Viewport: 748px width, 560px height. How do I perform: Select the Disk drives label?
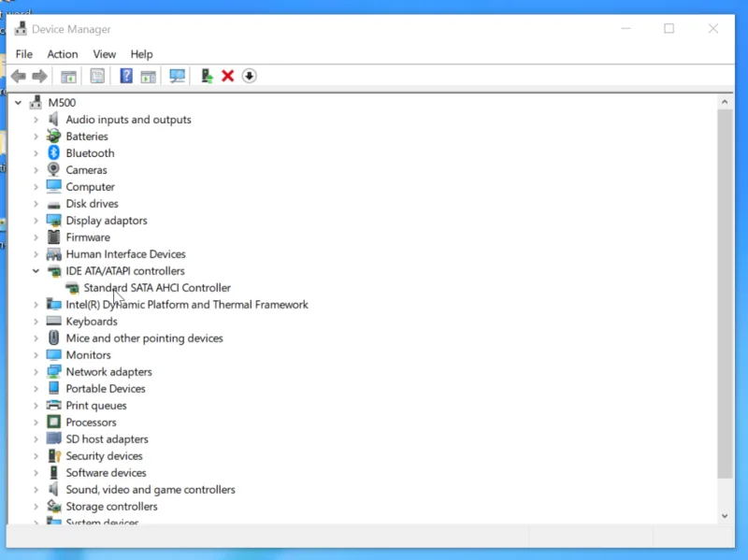click(92, 204)
